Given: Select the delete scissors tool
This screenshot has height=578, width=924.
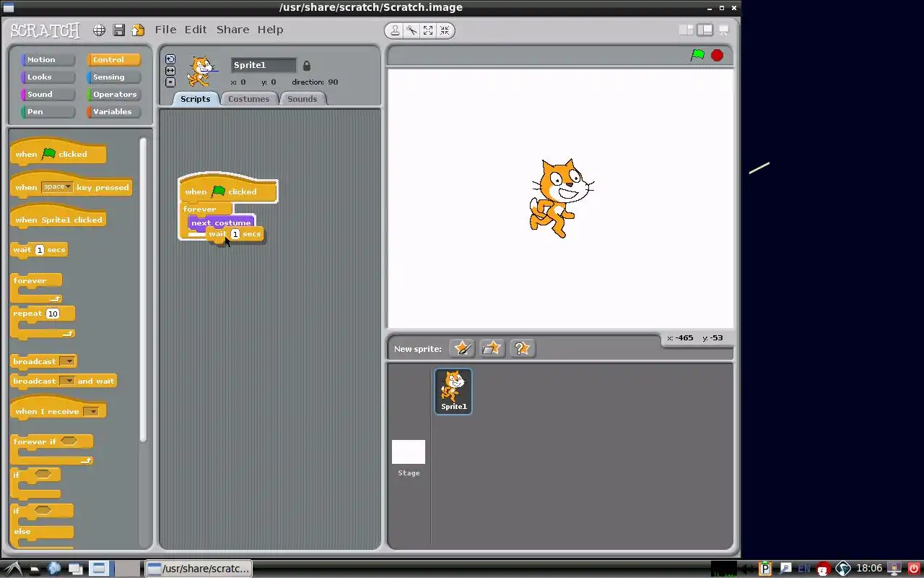Looking at the screenshot, I should click(411, 30).
